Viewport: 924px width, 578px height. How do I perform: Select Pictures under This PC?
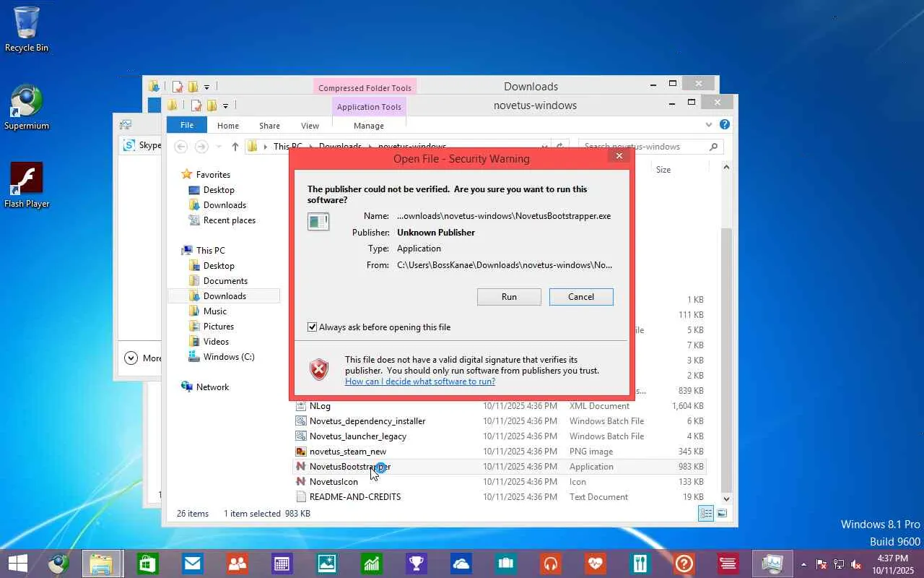(218, 327)
